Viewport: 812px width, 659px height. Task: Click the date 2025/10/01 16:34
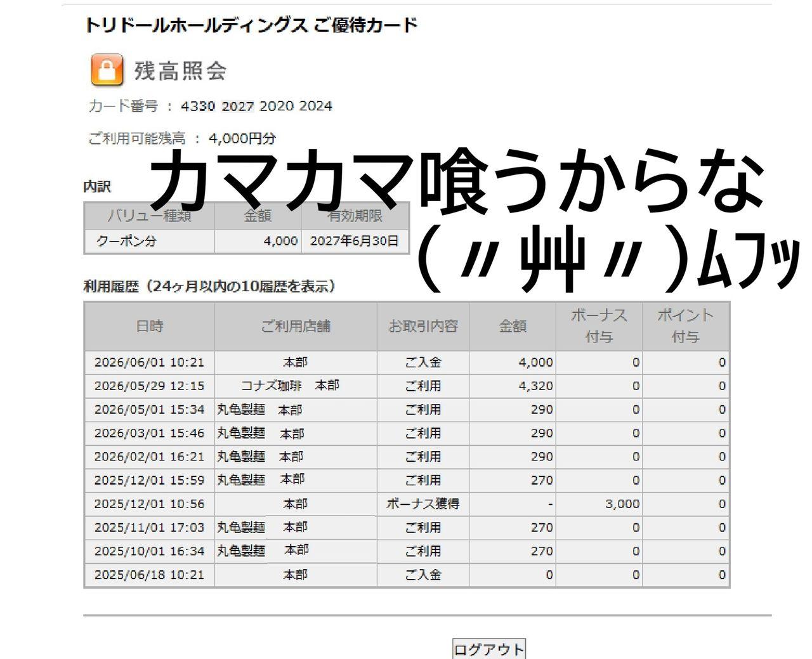150,551
